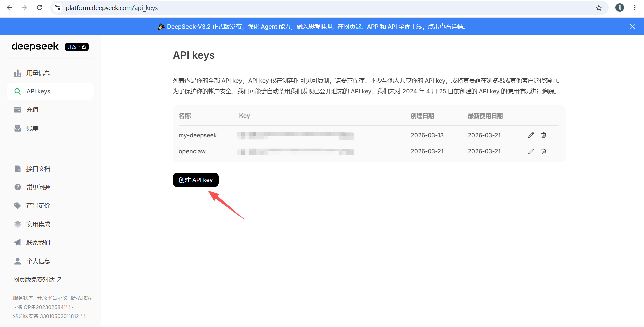Click the 名称 column header

pyautogui.click(x=185, y=116)
